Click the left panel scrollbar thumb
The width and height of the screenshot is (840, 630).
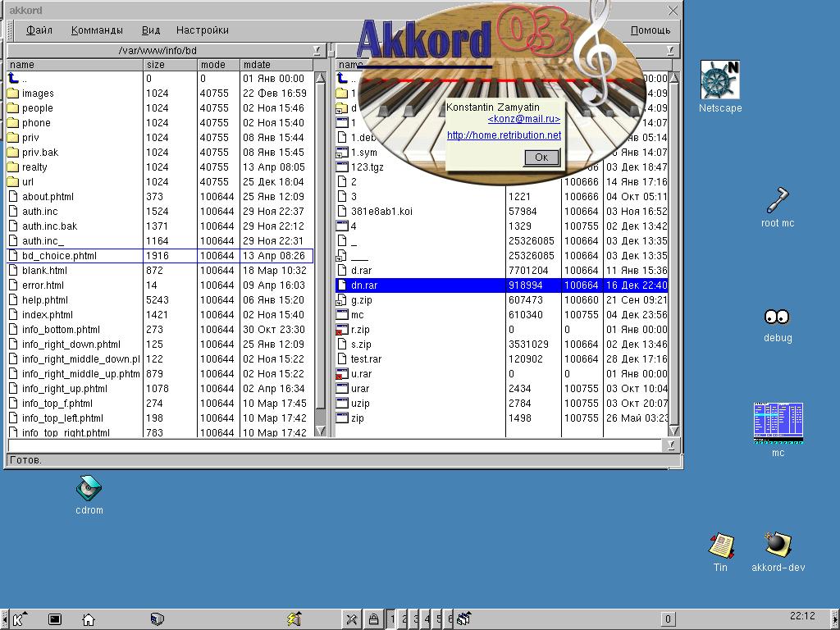coord(321,247)
